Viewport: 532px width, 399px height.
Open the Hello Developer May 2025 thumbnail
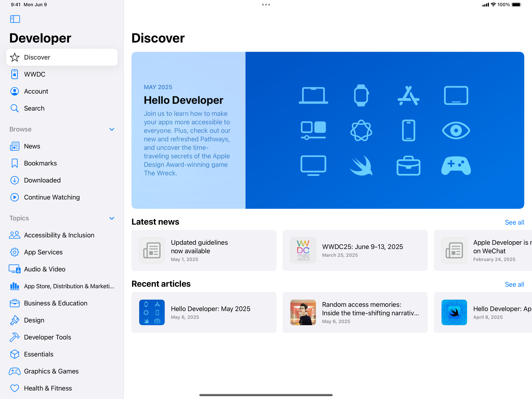[152, 312]
